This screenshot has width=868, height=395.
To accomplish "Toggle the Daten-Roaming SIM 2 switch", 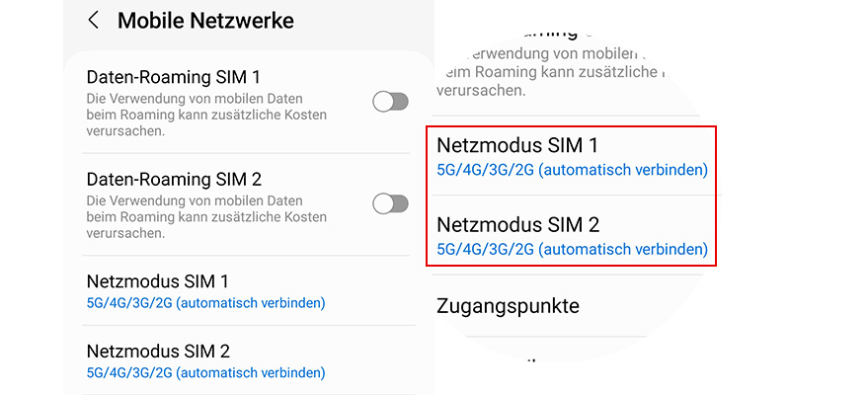I will (x=390, y=203).
